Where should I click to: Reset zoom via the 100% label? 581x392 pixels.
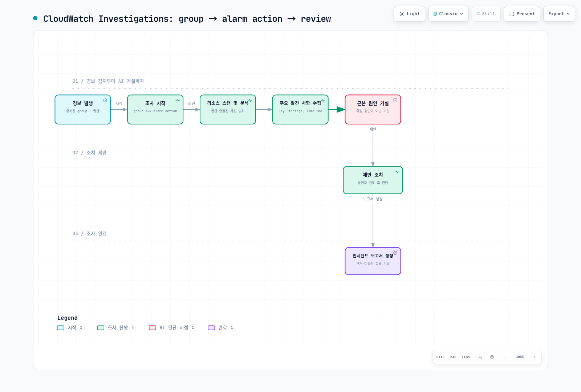(x=520, y=357)
